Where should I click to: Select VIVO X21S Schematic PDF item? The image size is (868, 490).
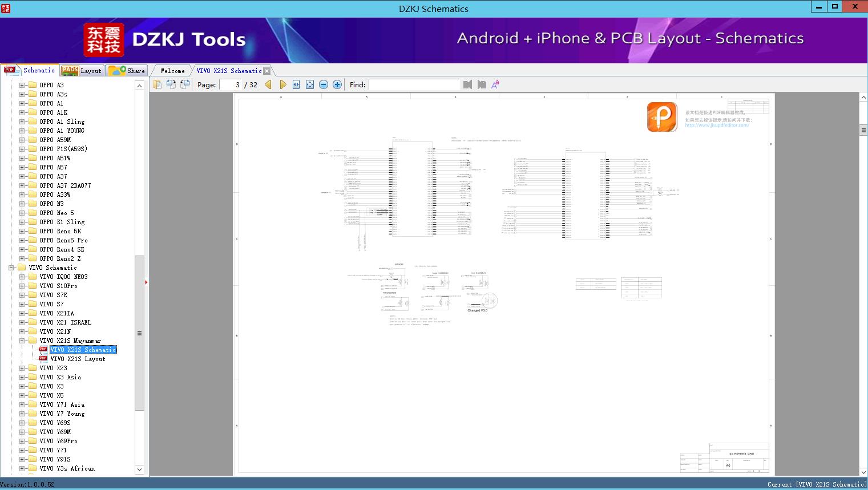click(83, 350)
